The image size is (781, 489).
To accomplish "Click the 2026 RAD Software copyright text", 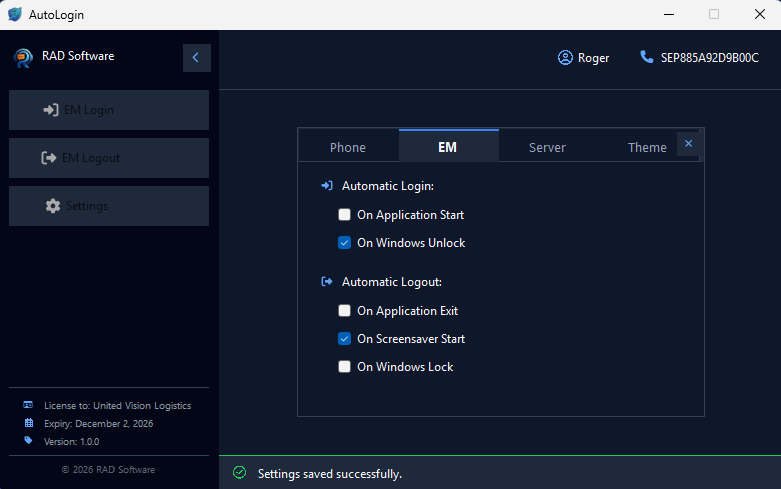I will point(108,470).
